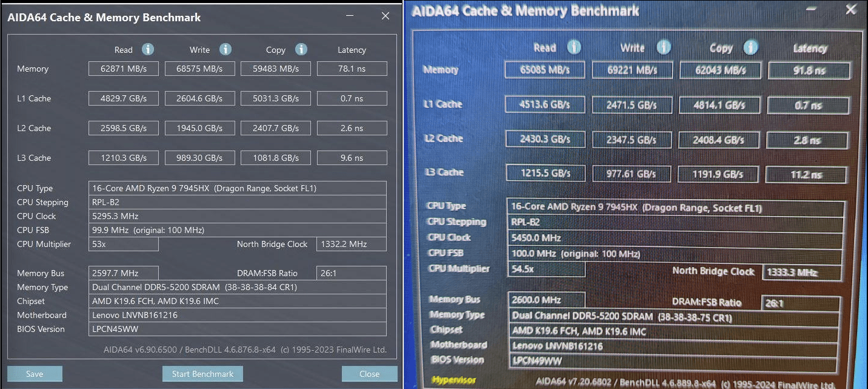The image size is (868, 389).
Task: Select L3 Cache Latency 9.6 ns field
Action: 352,158
